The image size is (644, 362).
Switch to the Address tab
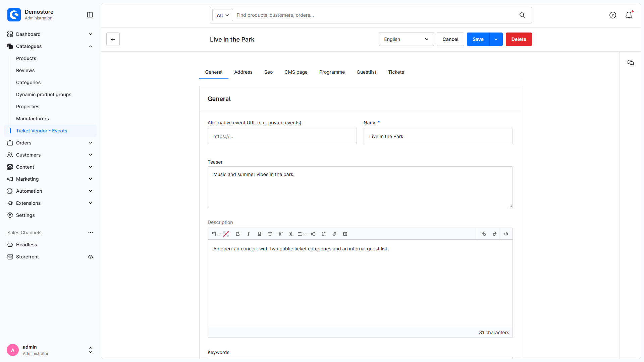(243, 72)
